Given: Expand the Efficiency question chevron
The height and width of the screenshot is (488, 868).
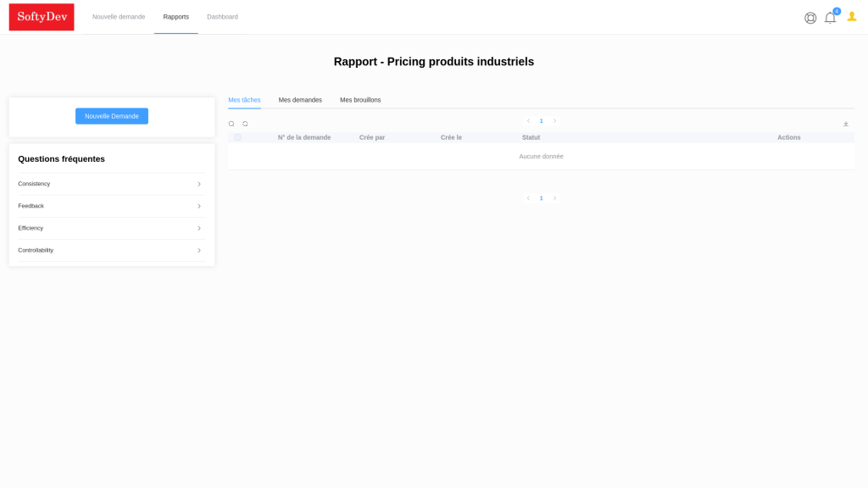Looking at the screenshot, I should 199,229.
